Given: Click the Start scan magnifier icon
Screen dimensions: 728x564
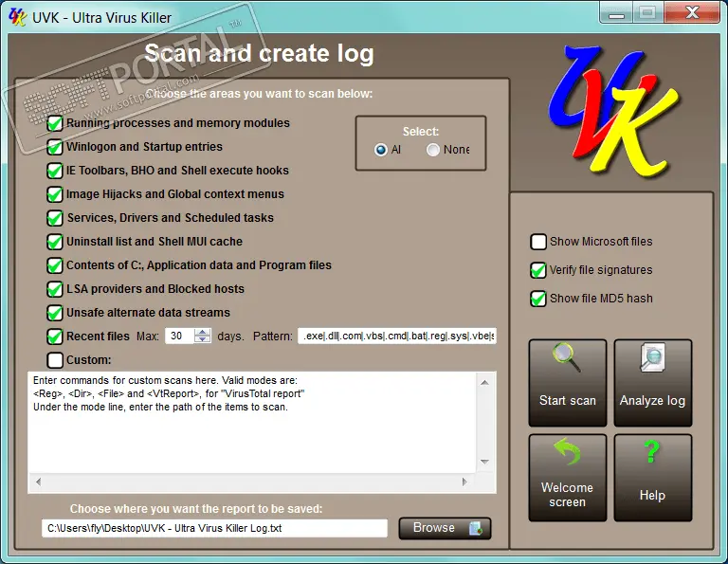Looking at the screenshot, I should [x=567, y=357].
